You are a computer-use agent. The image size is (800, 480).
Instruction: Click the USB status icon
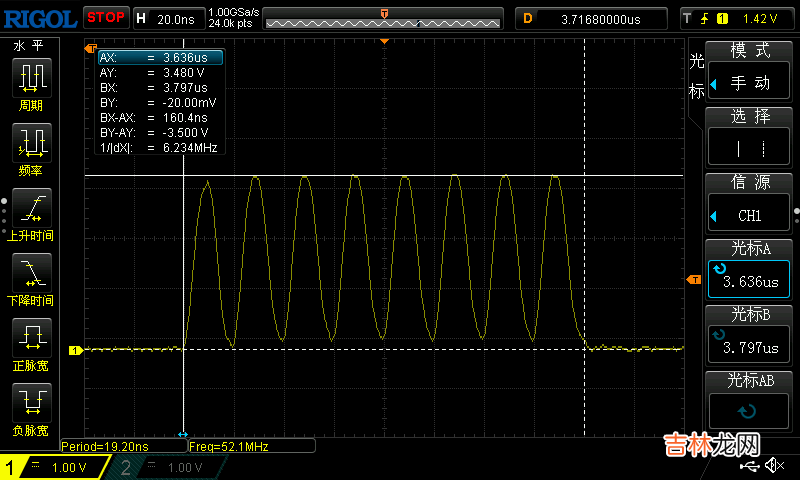point(750,467)
